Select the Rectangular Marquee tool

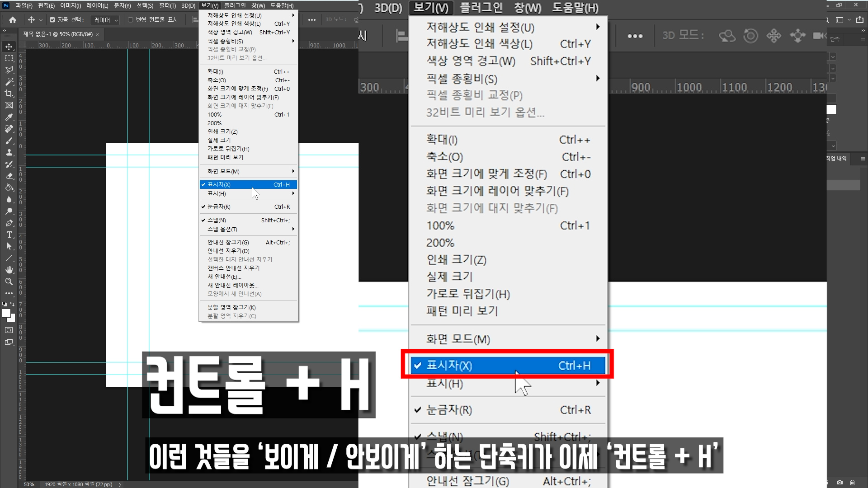coord(9,58)
